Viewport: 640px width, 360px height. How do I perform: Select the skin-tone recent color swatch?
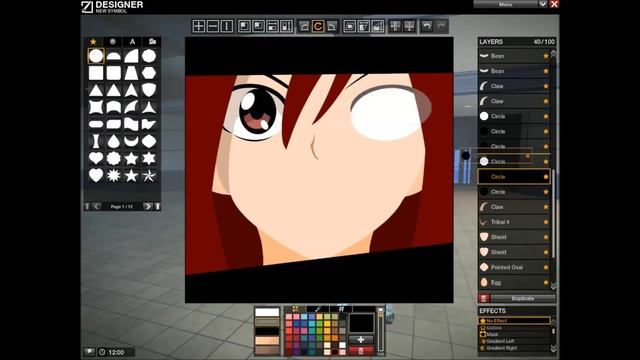point(267,340)
